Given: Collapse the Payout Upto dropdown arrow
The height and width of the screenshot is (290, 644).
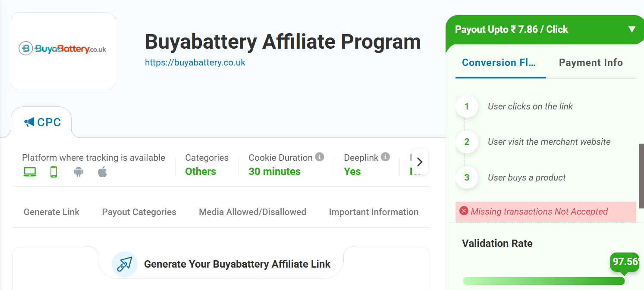Looking at the screenshot, I should pos(631,29).
